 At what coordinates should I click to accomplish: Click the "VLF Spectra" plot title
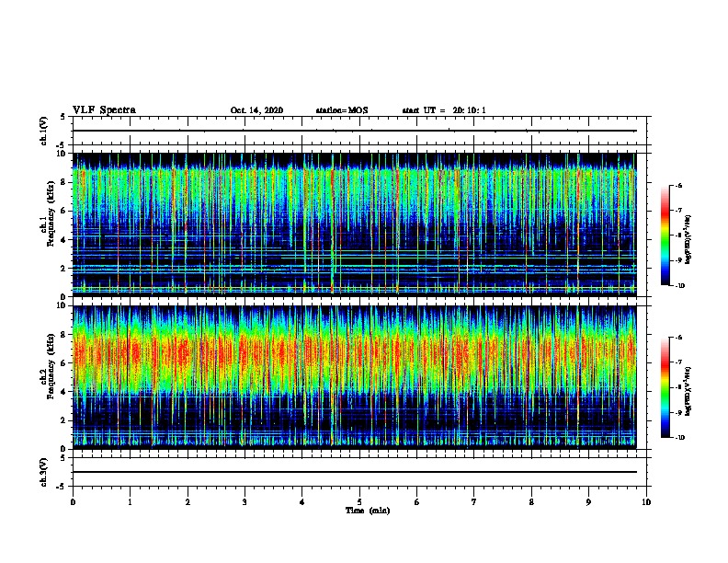[x=104, y=109]
